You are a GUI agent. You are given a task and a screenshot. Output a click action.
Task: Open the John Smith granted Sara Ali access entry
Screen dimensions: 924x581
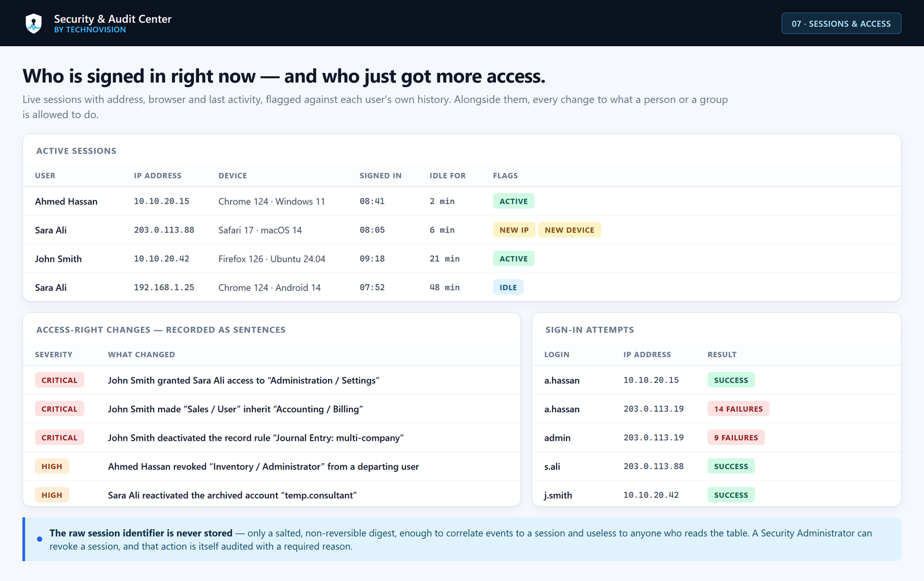[244, 381]
